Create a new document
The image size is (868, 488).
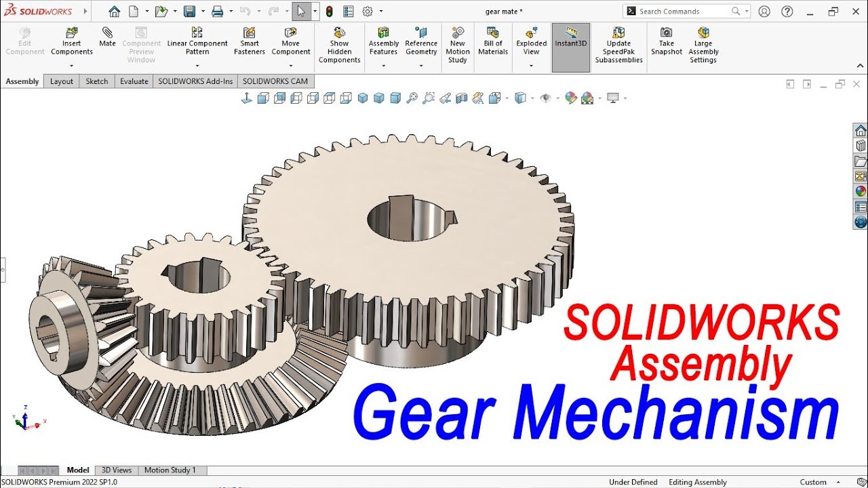[133, 12]
